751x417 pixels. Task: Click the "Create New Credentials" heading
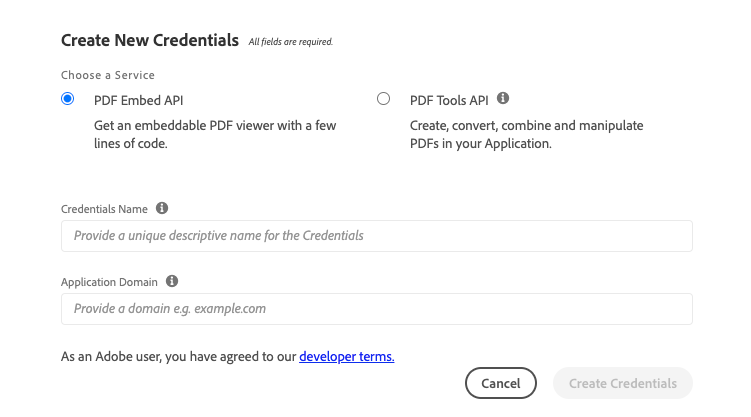coord(150,41)
